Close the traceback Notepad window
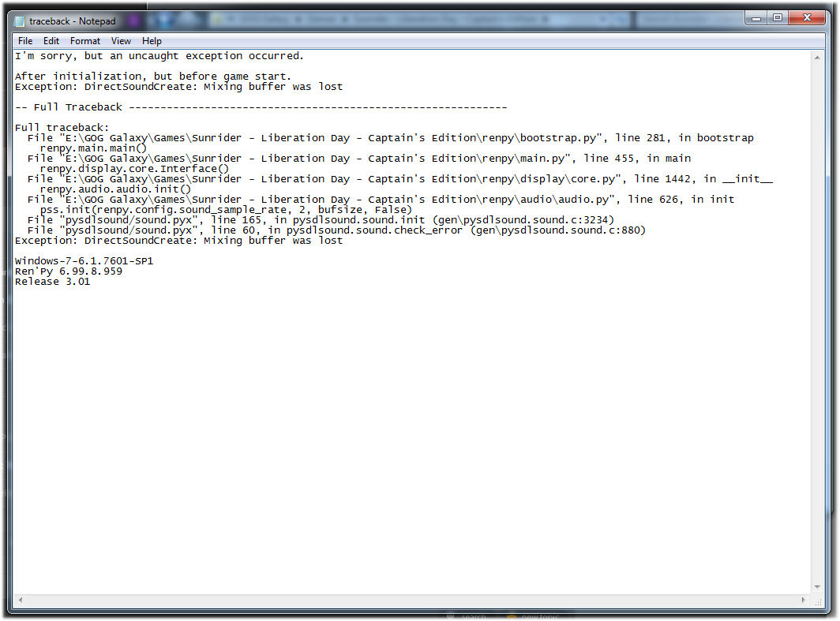 tap(808, 18)
